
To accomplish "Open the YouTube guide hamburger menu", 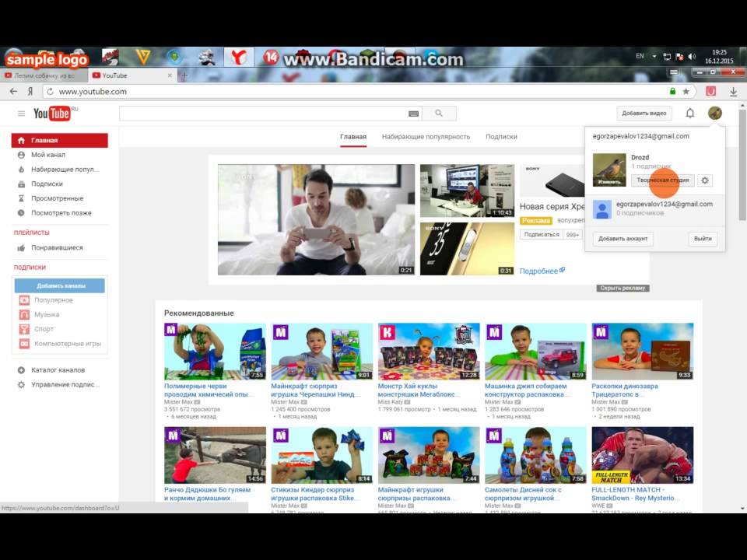I will [22, 114].
